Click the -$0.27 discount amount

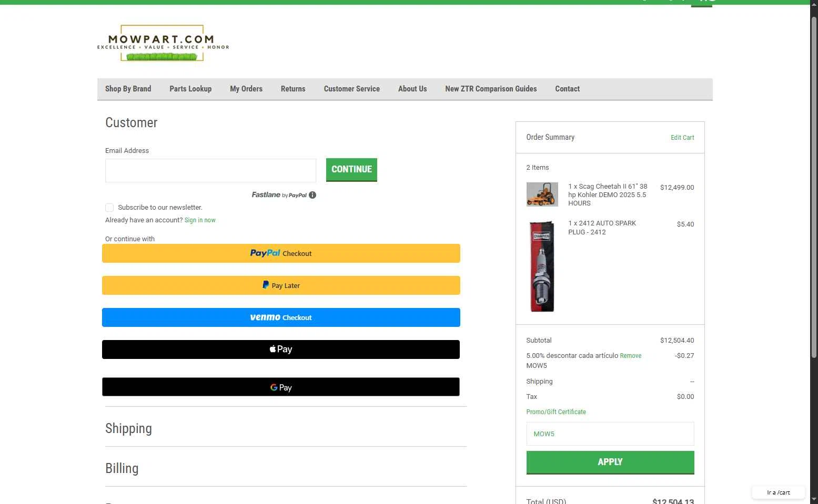[x=684, y=356]
